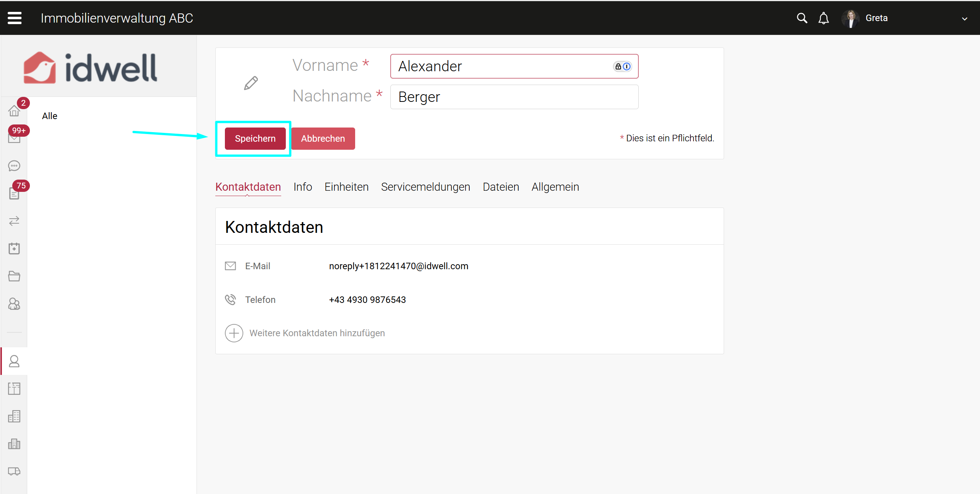The width and height of the screenshot is (980, 494).
Task: Select the Alle filter in sidebar
Action: click(50, 116)
